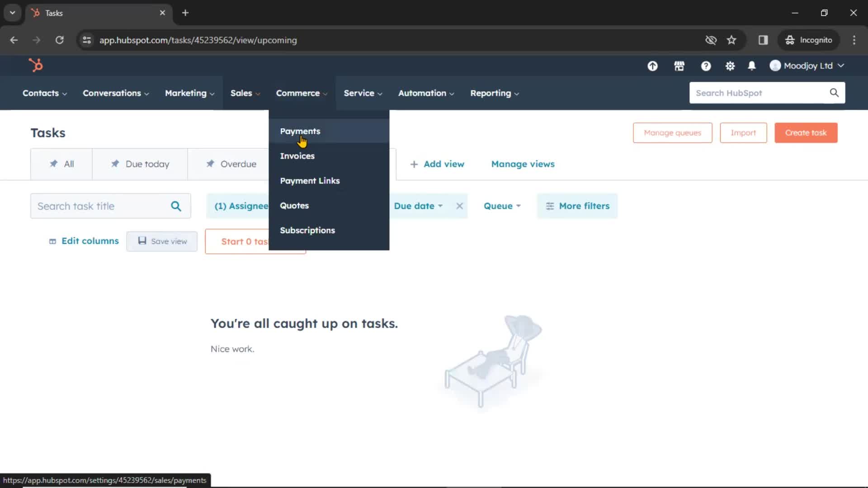868x488 pixels.
Task: Toggle the Due today task view tab
Action: 140,164
